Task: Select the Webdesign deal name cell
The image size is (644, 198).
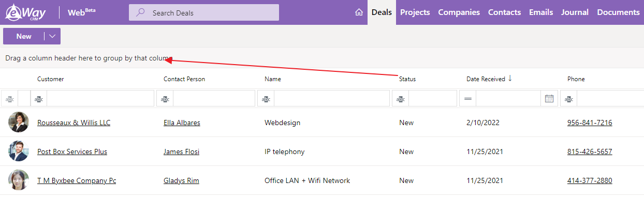Action: pyautogui.click(x=282, y=123)
